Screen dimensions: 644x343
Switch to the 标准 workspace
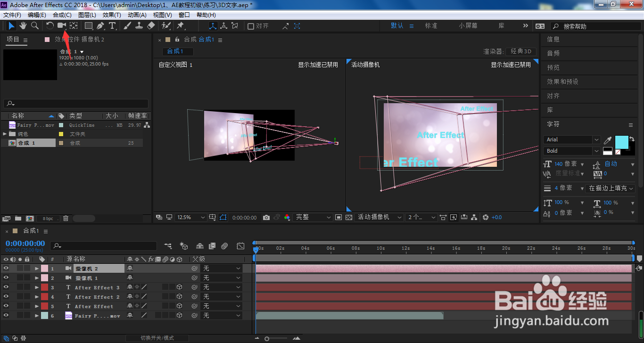point(431,25)
